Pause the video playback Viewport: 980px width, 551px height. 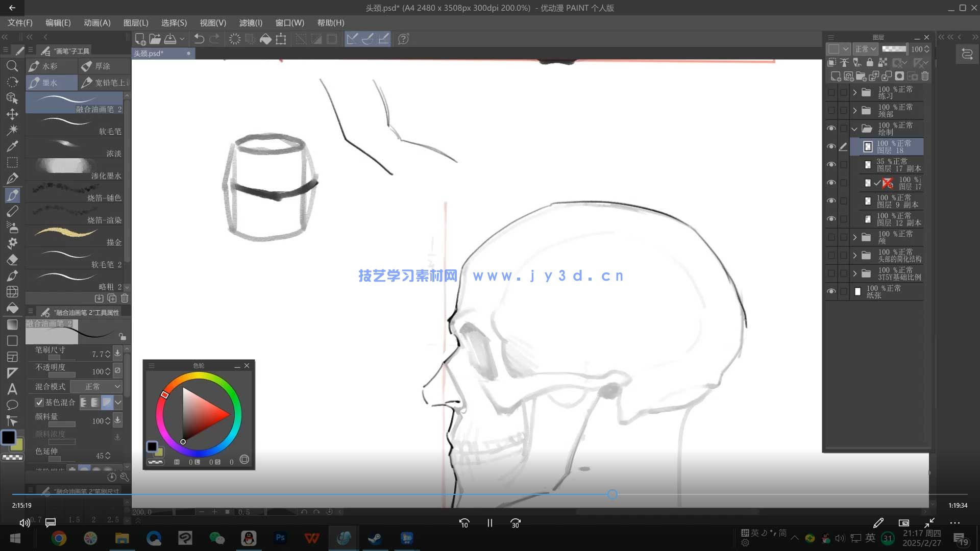(x=489, y=523)
